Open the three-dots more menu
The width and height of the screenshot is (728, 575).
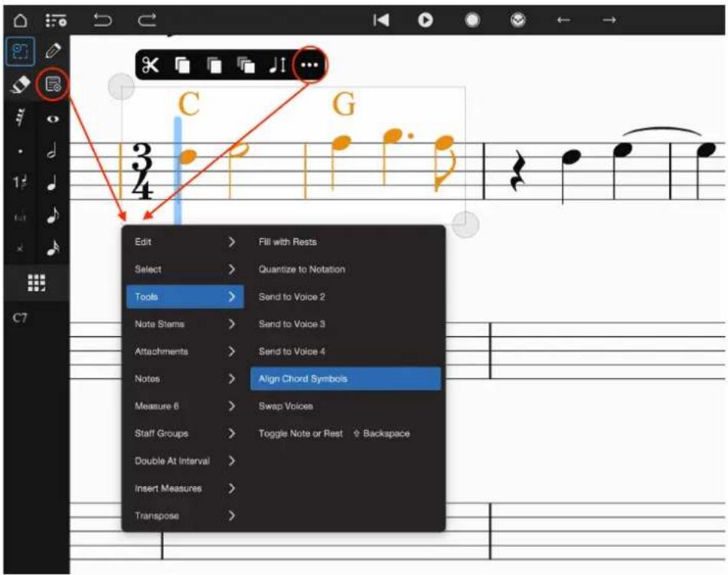[310, 65]
